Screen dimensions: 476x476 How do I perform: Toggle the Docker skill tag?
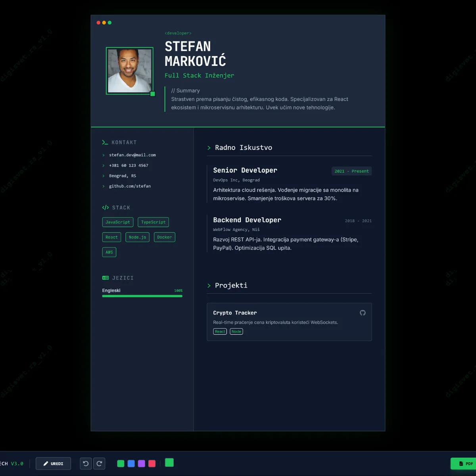164,237
